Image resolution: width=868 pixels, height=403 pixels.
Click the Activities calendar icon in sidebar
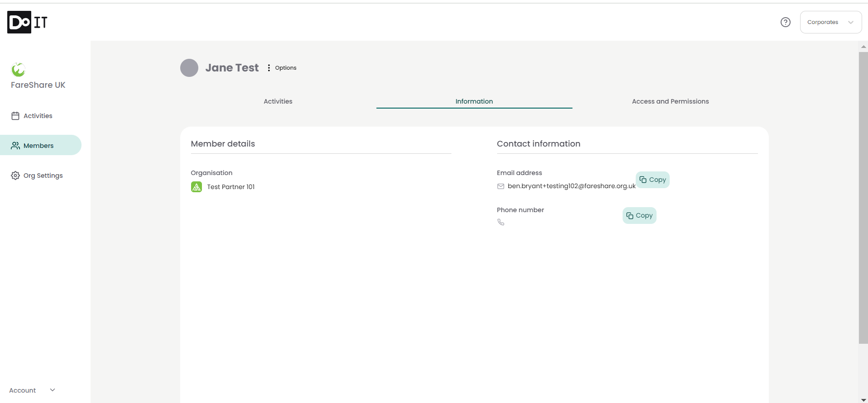click(15, 116)
